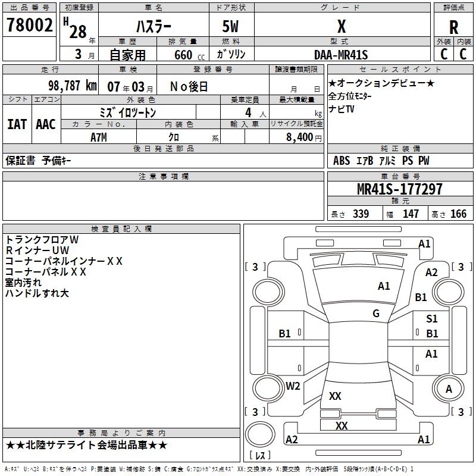
Task: Select the ★オークションデビュー★ sales point
Action: pos(381,83)
